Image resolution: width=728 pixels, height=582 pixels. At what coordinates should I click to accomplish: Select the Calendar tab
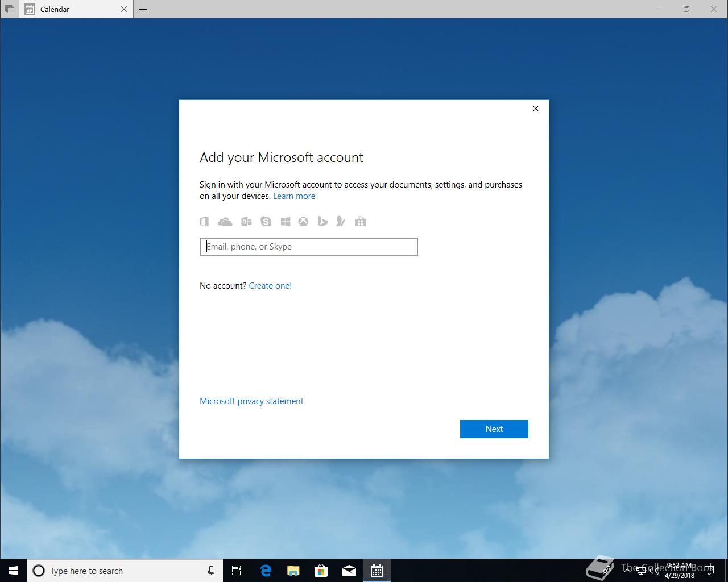76,9
